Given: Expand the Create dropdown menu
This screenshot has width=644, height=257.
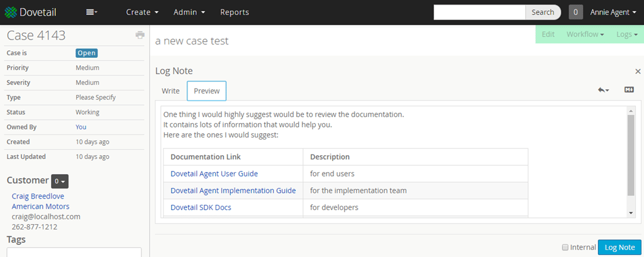Looking at the screenshot, I should (142, 12).
